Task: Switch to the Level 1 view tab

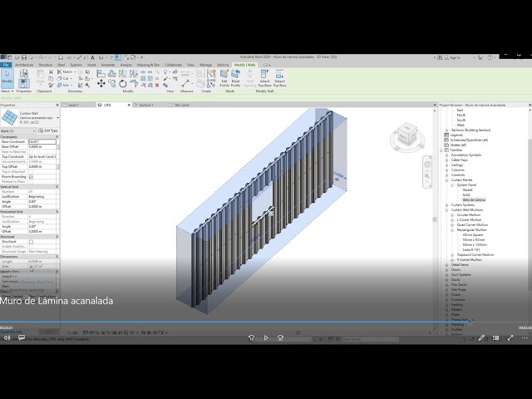Action: pos(74,106)
